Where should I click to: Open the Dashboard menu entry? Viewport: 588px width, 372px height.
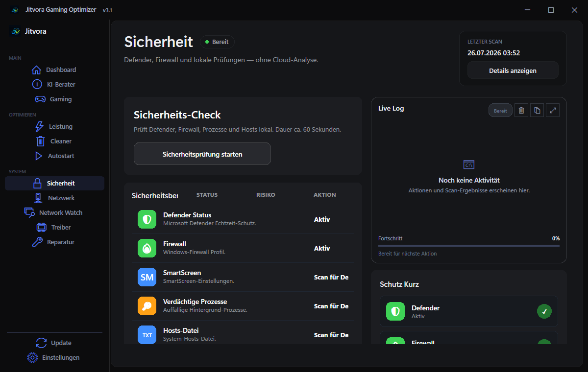coord(54,70)
